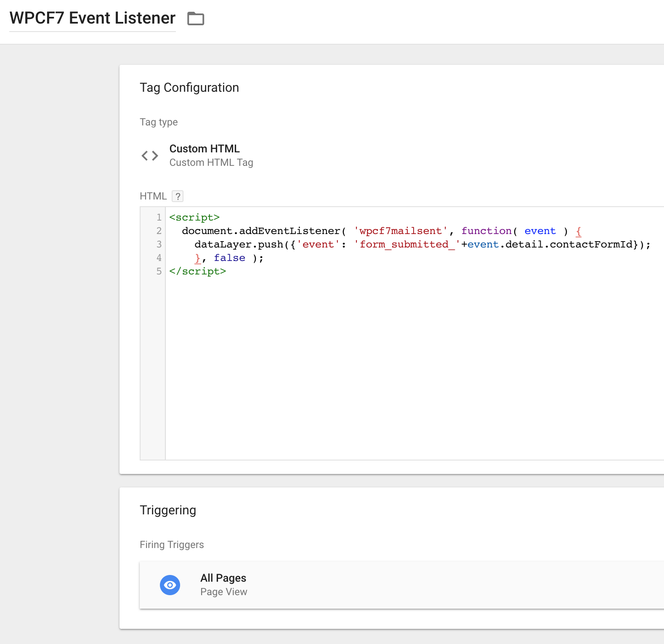This screenshot has width=664, height=644.
Task: Click the Custom HTML Tag subtitle
Action: (x=211, y=162)
